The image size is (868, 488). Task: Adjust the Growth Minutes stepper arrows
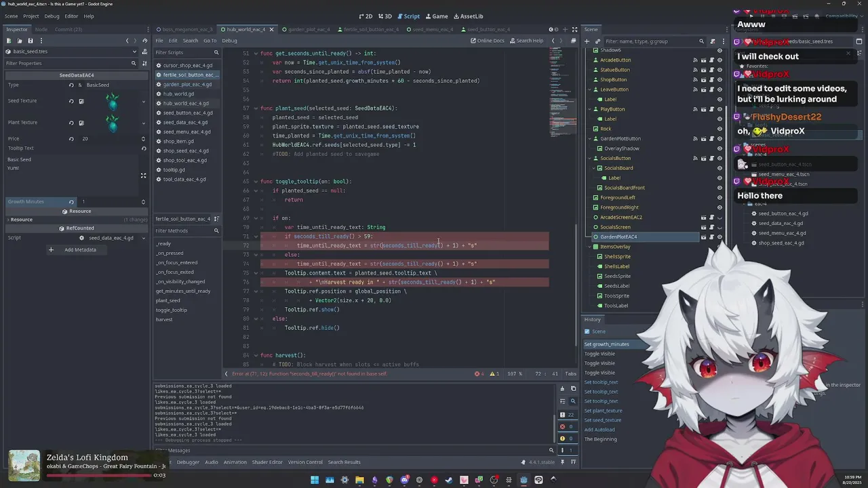[x=143, y=201]
